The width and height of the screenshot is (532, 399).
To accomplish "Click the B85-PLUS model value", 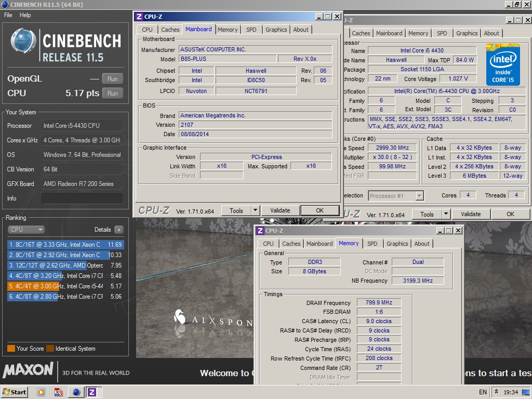I will pyautogui.click(x=227, y=59).
